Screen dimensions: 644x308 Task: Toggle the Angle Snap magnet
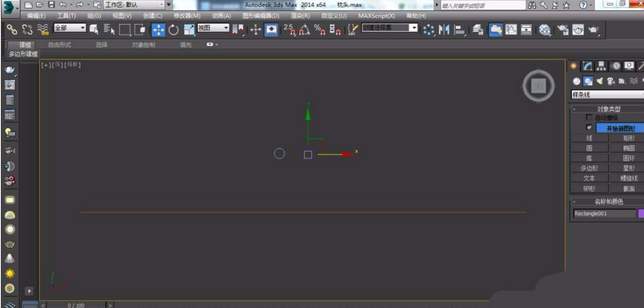(304, 30)
